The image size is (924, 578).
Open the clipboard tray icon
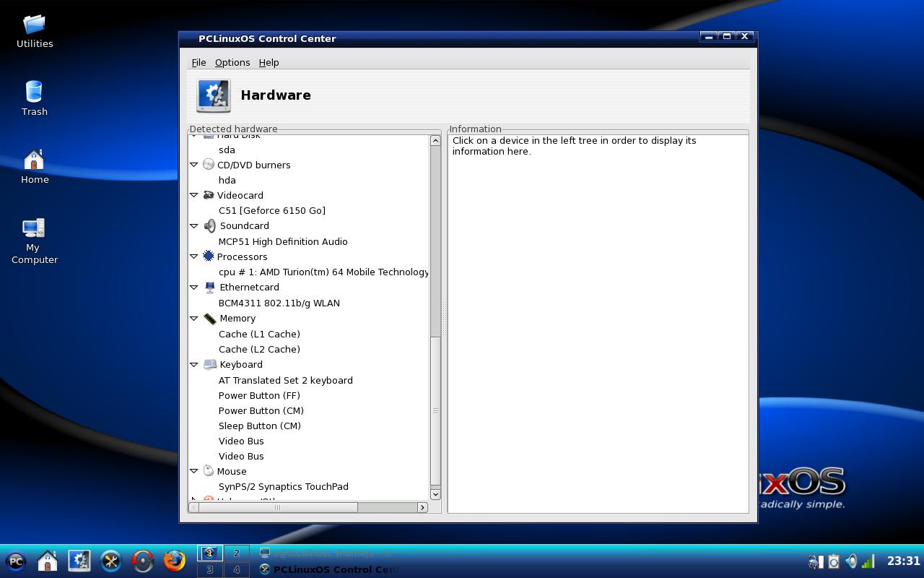pyautogui.click(x=834, y=561)
